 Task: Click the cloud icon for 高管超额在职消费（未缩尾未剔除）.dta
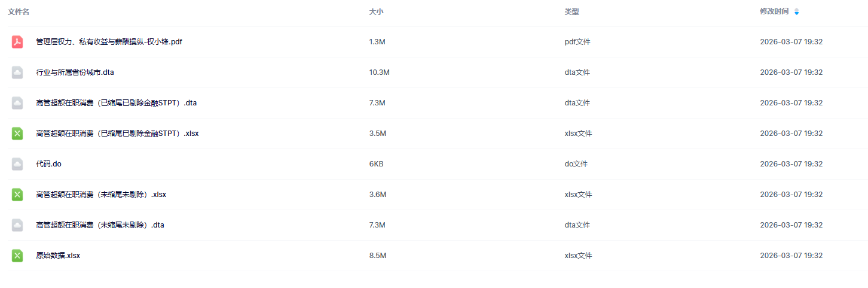[17, 225]
